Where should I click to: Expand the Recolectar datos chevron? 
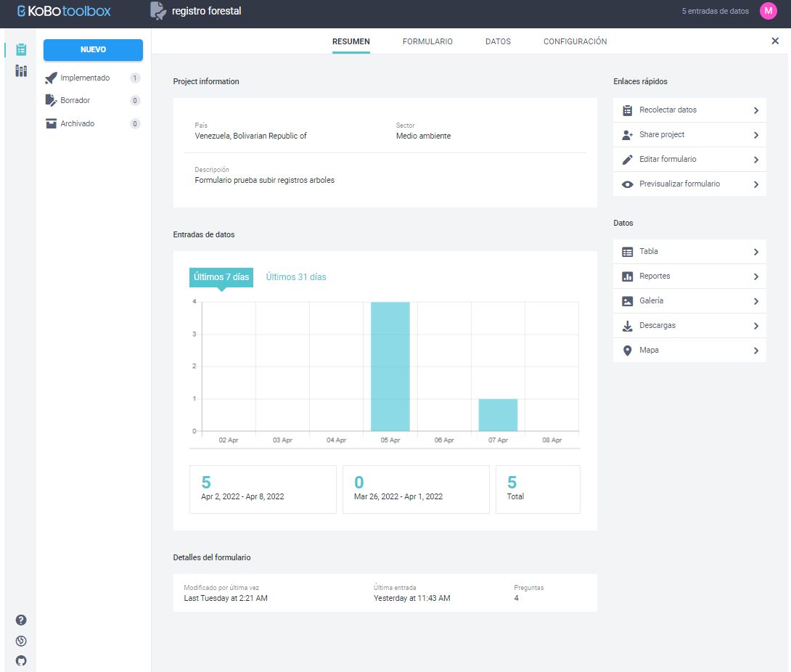click(x=755, y=110)
